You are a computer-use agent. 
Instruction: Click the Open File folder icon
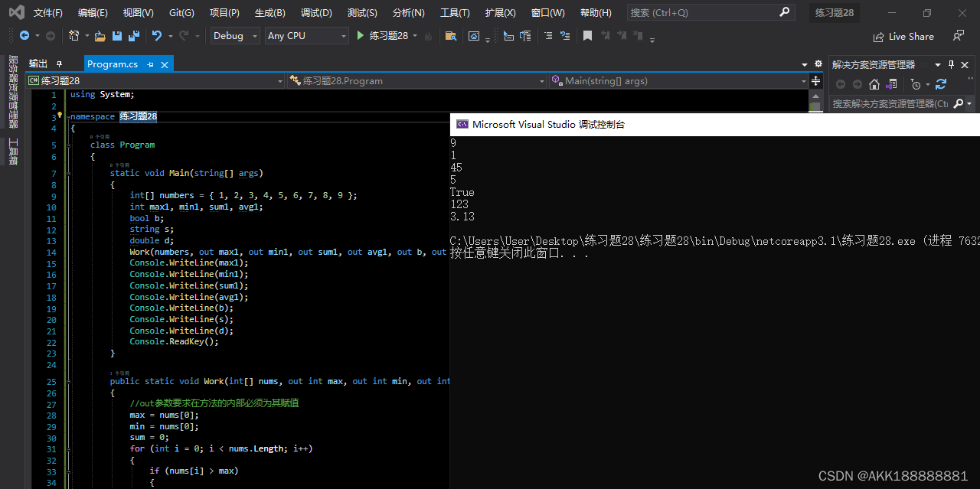100,36
